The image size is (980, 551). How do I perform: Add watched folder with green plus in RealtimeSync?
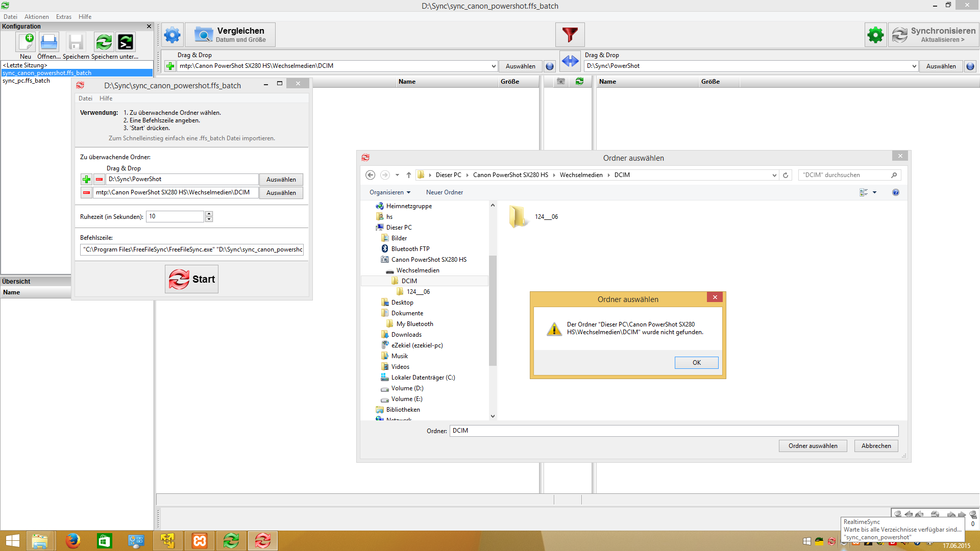click(86, 180)
